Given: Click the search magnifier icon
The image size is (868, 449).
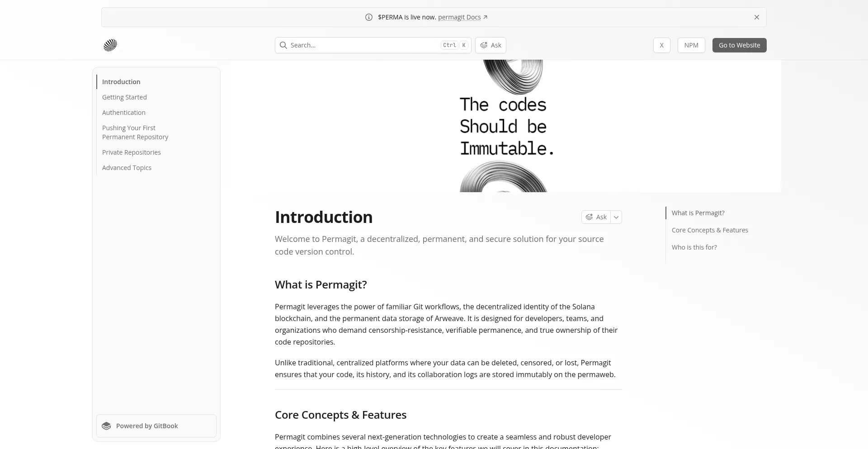Looking at the screenshot, I should click(283, 45).
